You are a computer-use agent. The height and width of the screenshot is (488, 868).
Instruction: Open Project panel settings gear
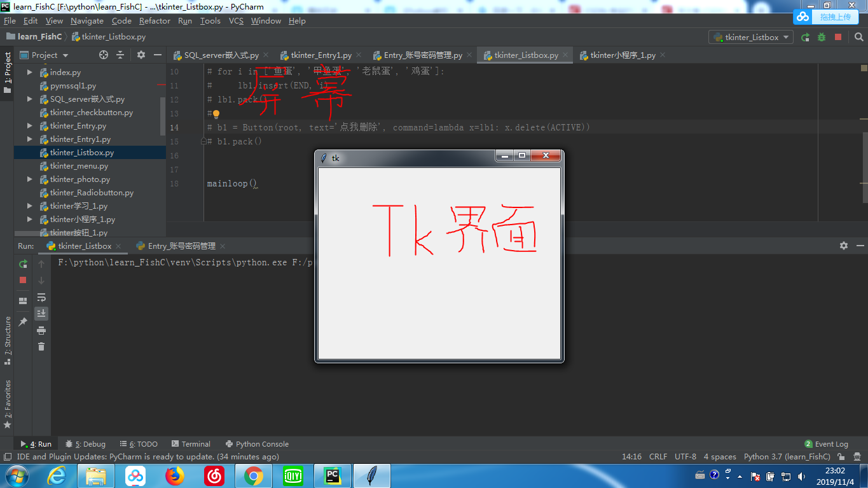click(x=141, y=55)
